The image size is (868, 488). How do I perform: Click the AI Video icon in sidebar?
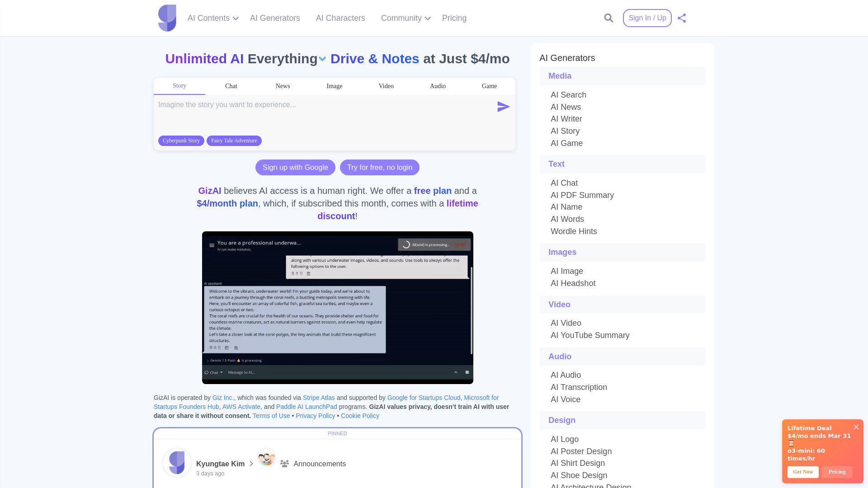click(x=565, y=323)
